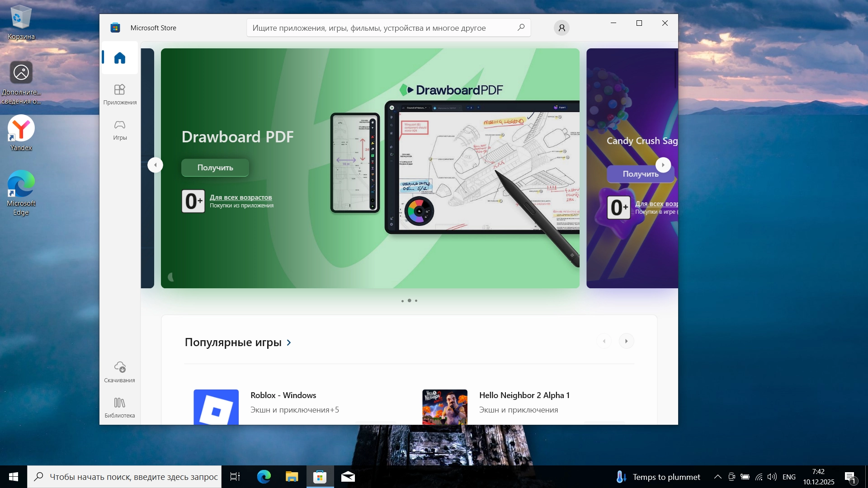Open Игры section in sidebar
The width and height of the screenshot is (868, 488).
click(120, 130)
